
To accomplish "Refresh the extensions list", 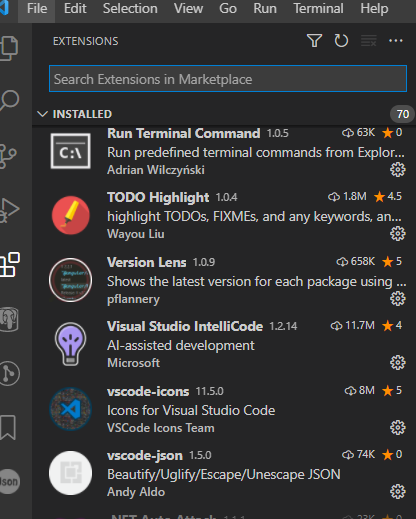I will point(341,41).
